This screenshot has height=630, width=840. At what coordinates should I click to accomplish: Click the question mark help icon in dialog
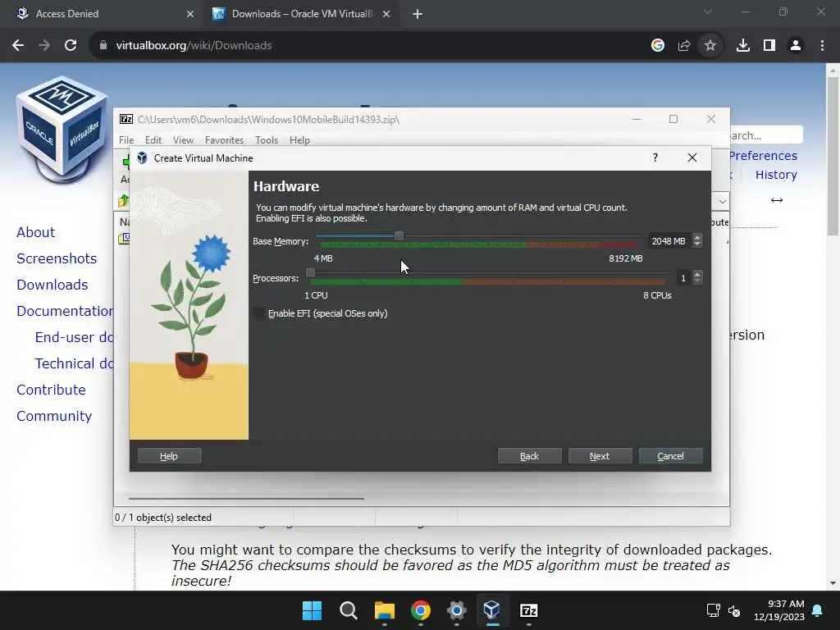(655, 157)
